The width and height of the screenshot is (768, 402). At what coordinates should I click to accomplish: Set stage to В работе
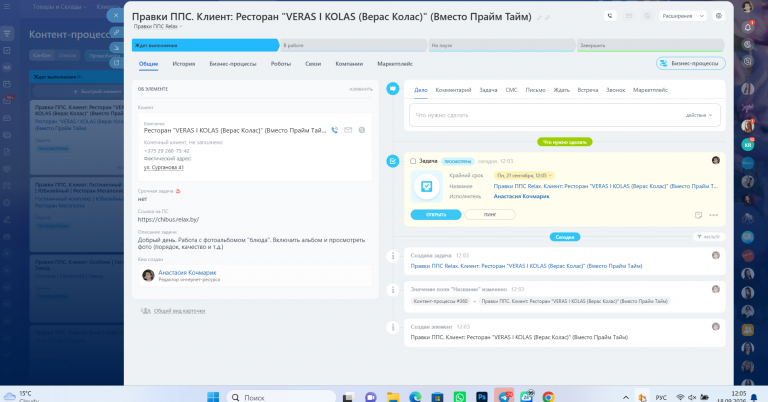pos(353,45)
